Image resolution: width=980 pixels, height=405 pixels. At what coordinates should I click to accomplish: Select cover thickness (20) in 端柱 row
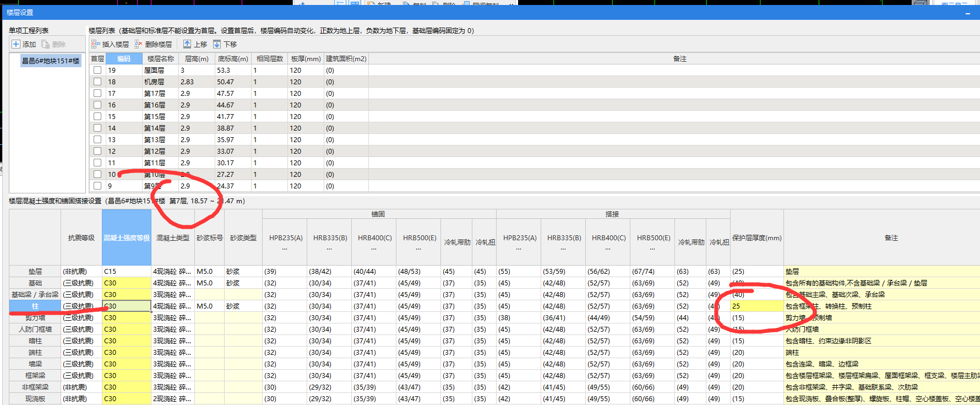(757, 352)
